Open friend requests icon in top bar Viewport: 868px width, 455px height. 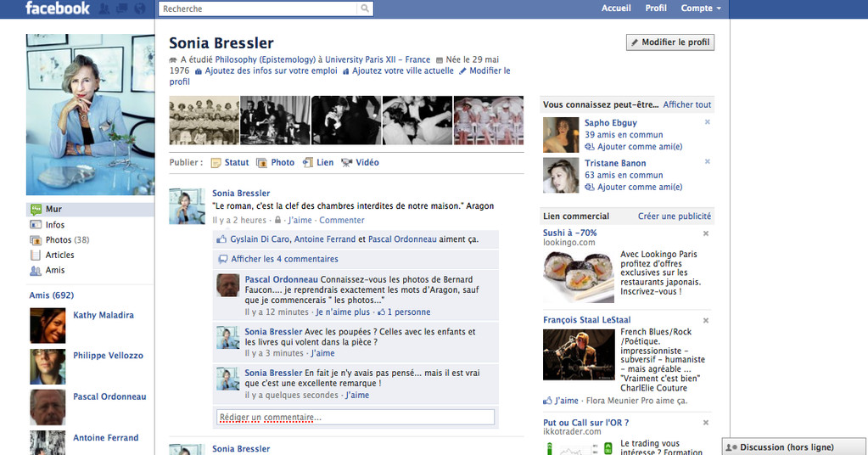[104, 8]
